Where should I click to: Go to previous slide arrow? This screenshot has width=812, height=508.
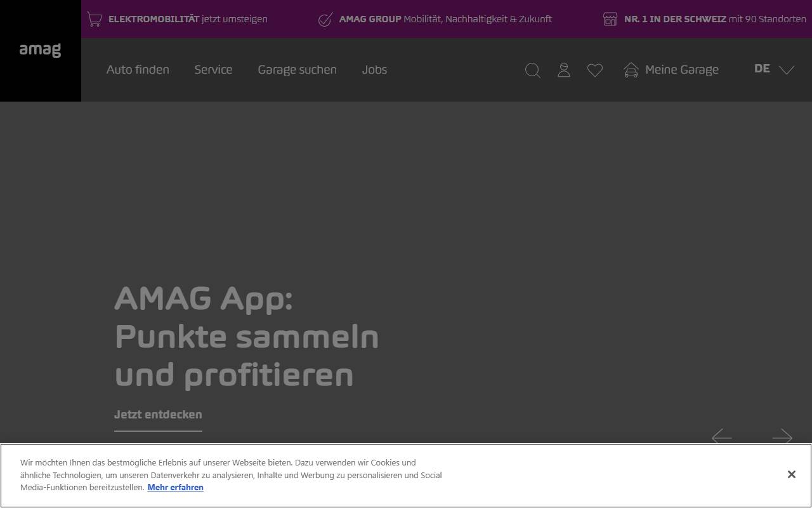(722, 437)
